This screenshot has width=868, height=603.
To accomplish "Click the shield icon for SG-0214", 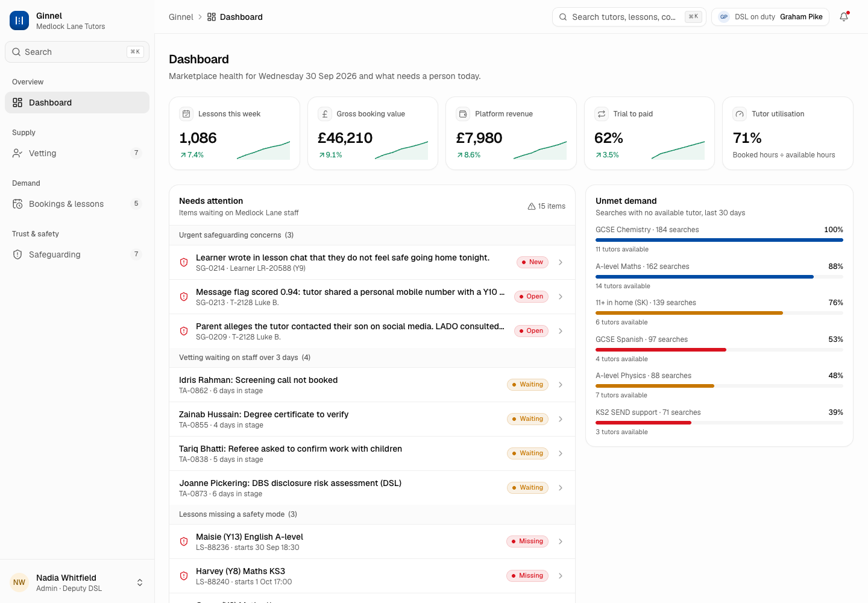I will point(184,262).
